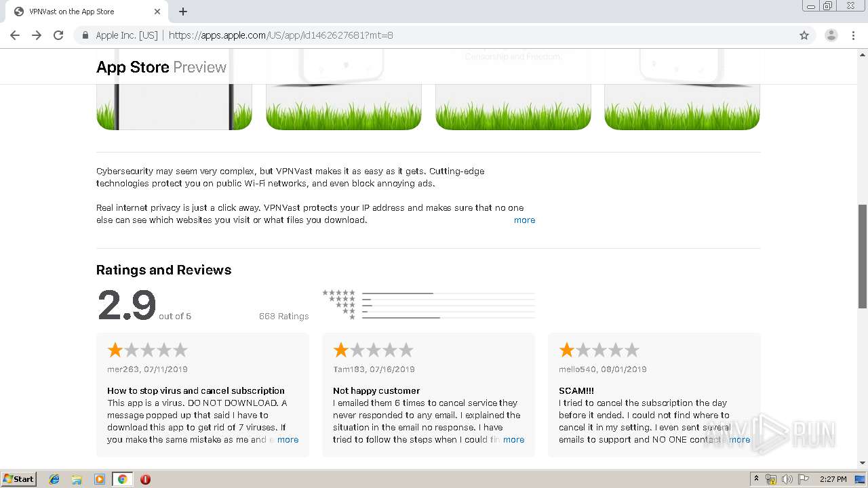Viewport: 868px width, 488px height.
Task: Open the Chrome profile avatar menu
Action: tap(831, 35)
